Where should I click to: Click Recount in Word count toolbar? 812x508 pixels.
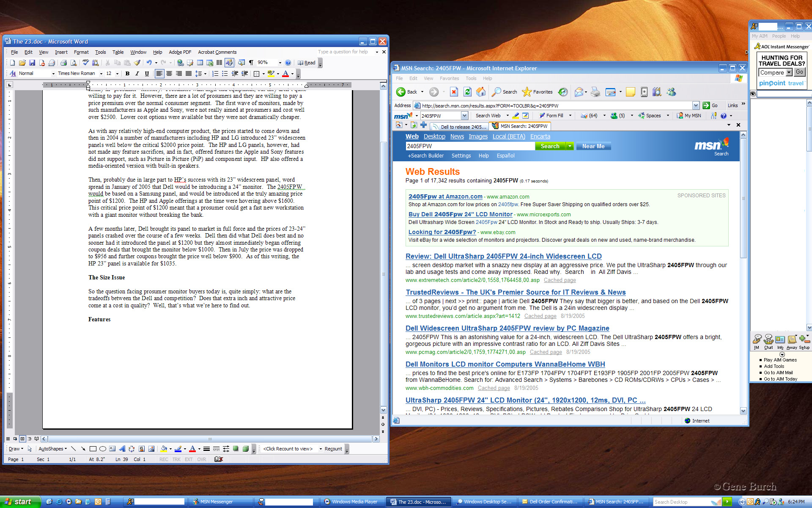333,449
